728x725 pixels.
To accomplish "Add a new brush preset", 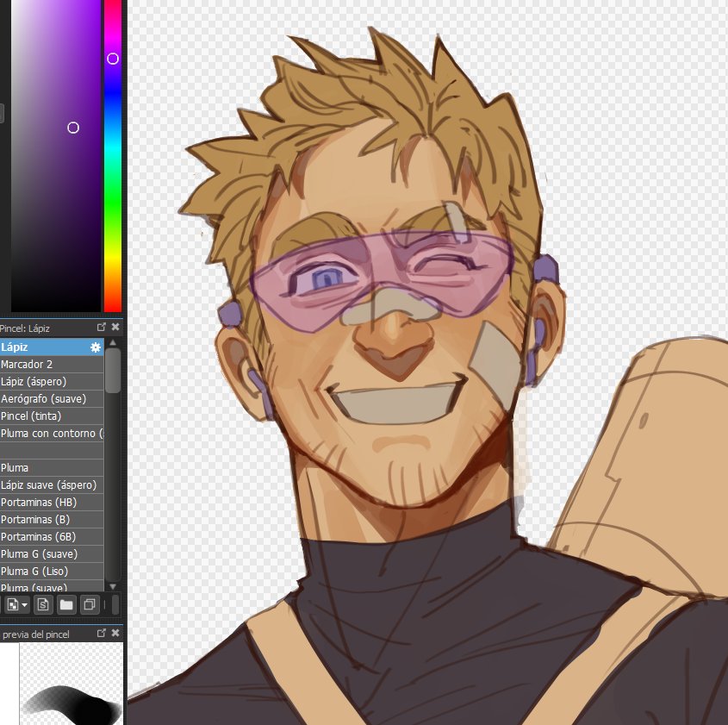I will [x=12, y=604].
